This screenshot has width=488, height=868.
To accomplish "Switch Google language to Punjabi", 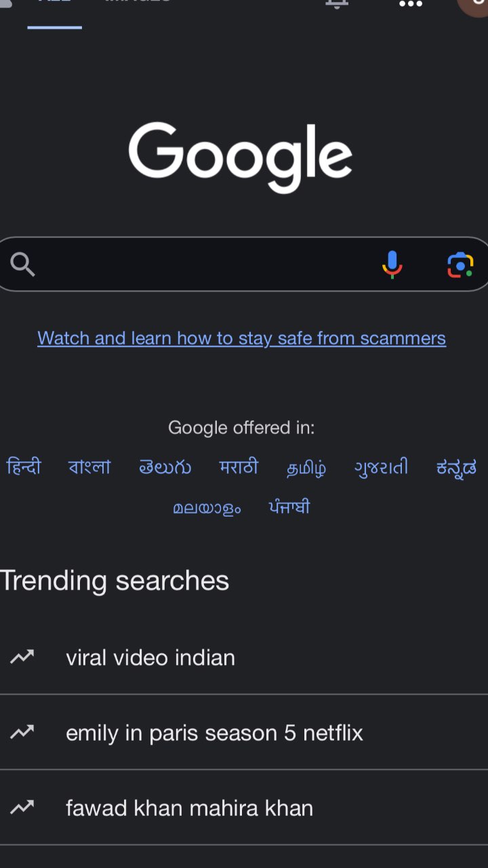I will tap(289, 507).
